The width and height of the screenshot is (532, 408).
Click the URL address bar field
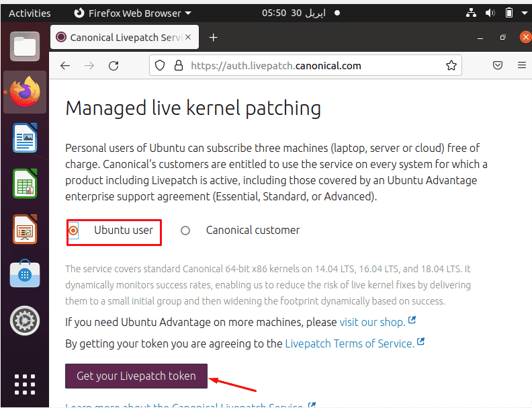pos(306,65)
